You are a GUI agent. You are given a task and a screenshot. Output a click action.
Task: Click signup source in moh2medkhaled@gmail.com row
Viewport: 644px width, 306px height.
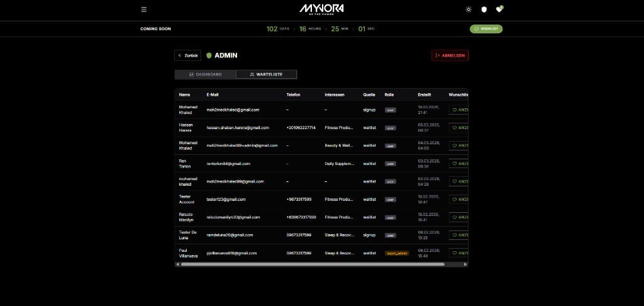click(x=369, y=110)
